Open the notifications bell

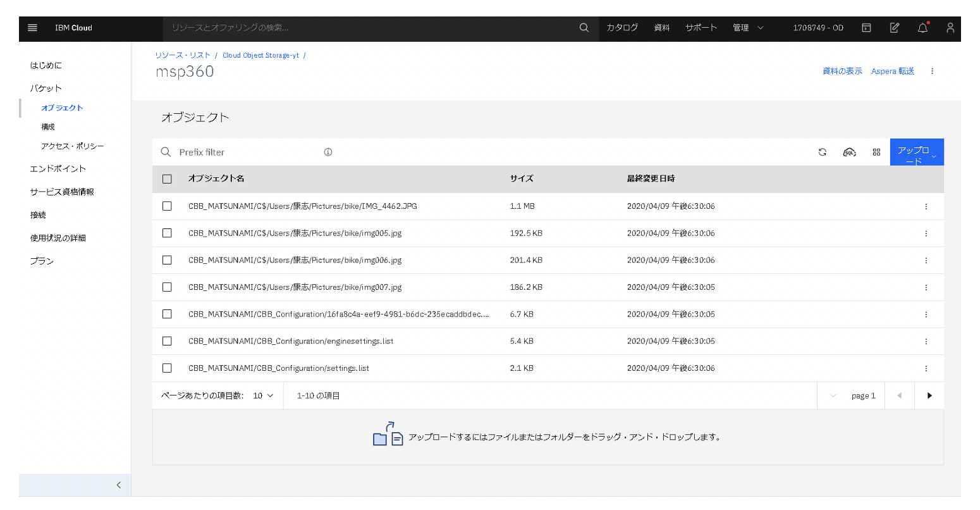pos(923,28)
